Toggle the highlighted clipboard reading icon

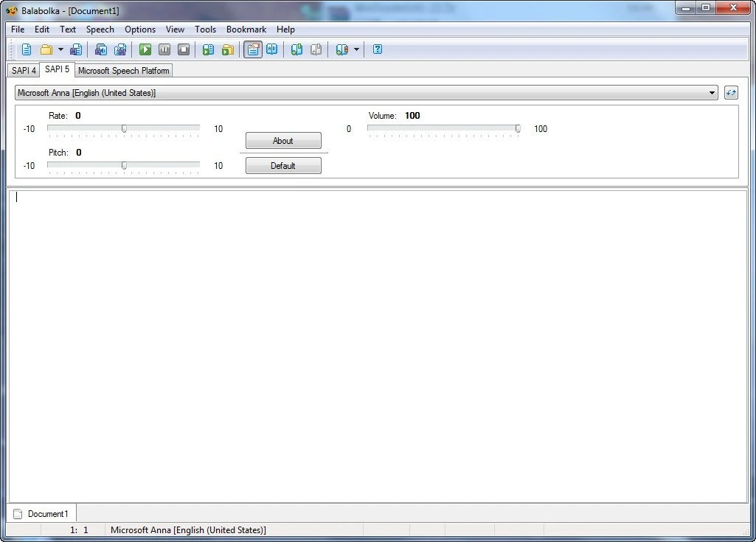(253, 49)
